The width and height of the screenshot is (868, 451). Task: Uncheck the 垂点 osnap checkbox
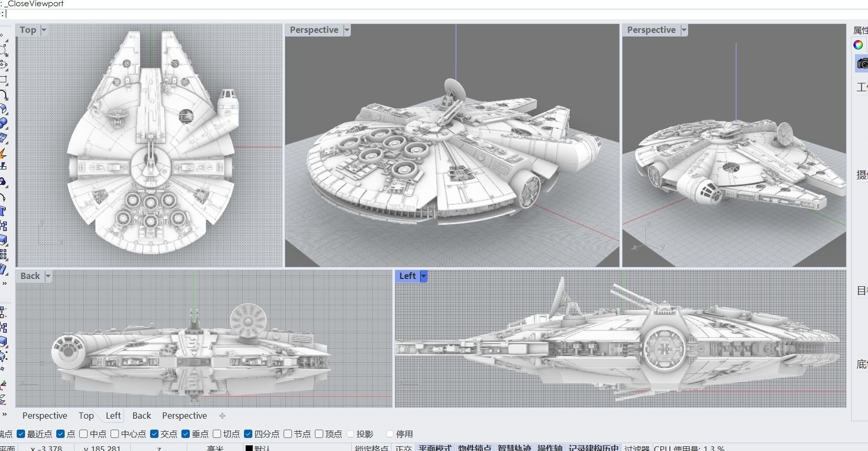coord(186,434)
